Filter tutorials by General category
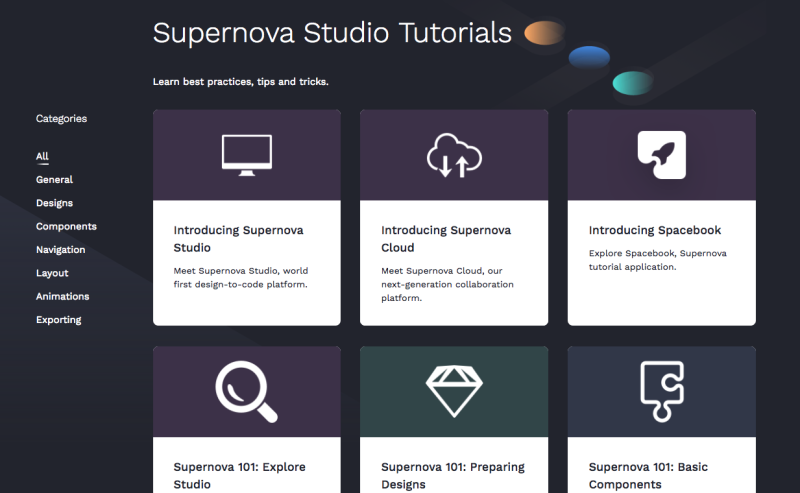800x493 pixels. click(54, 180)
